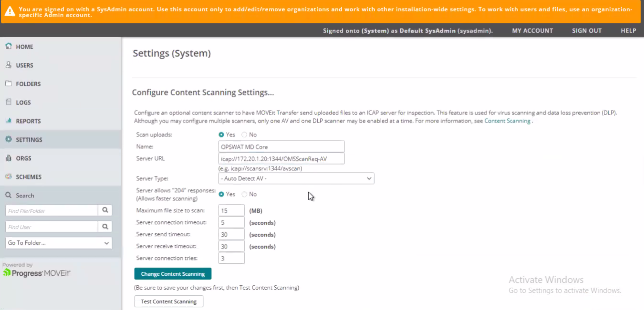Click the Server receive timeout field
Screen dimensions: 644x310
click(x=231, y=246)
